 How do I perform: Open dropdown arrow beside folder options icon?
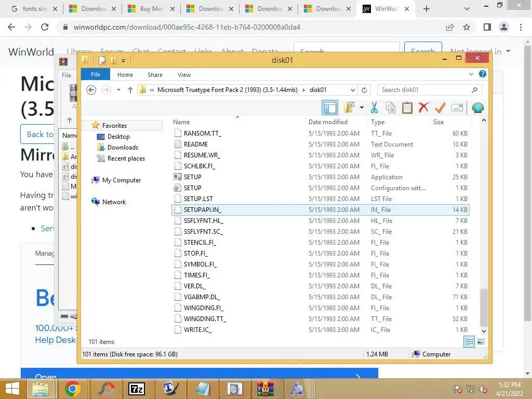[362, 108]
